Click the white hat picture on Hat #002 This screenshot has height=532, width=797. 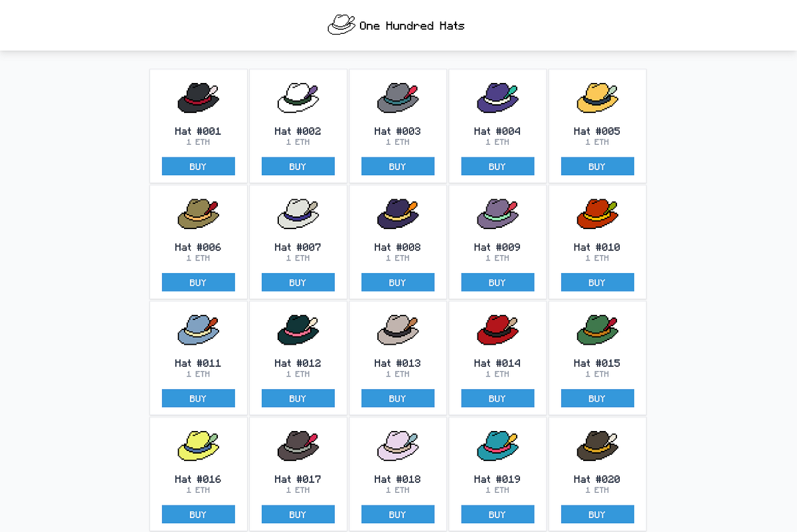pyautogui.click(x=298, y=96)
